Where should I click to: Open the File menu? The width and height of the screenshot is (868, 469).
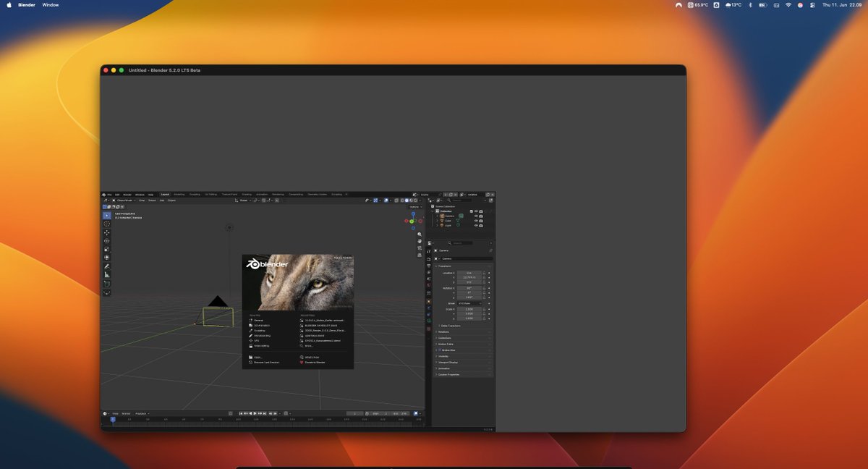click(x=109, y=195)
